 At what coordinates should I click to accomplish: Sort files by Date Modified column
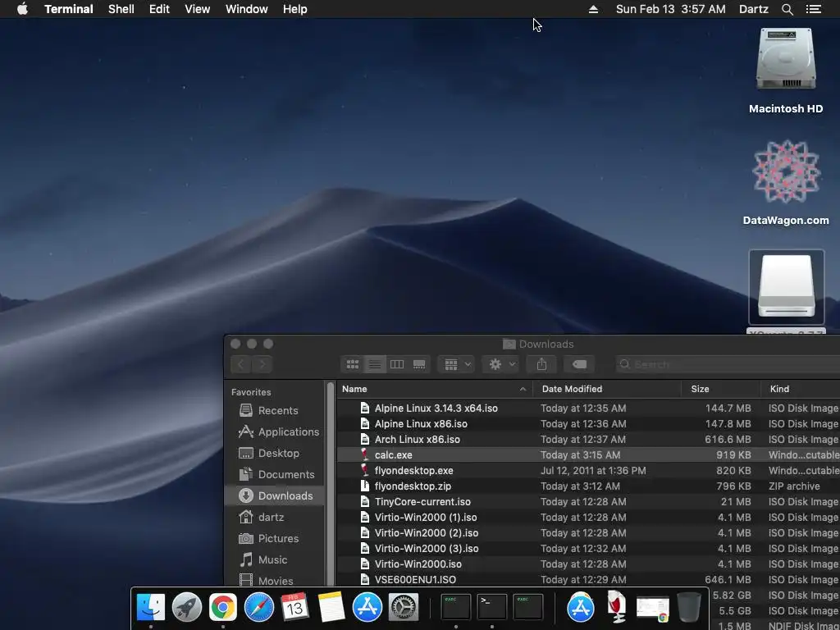pyautogui.click(x=607, y=389)
